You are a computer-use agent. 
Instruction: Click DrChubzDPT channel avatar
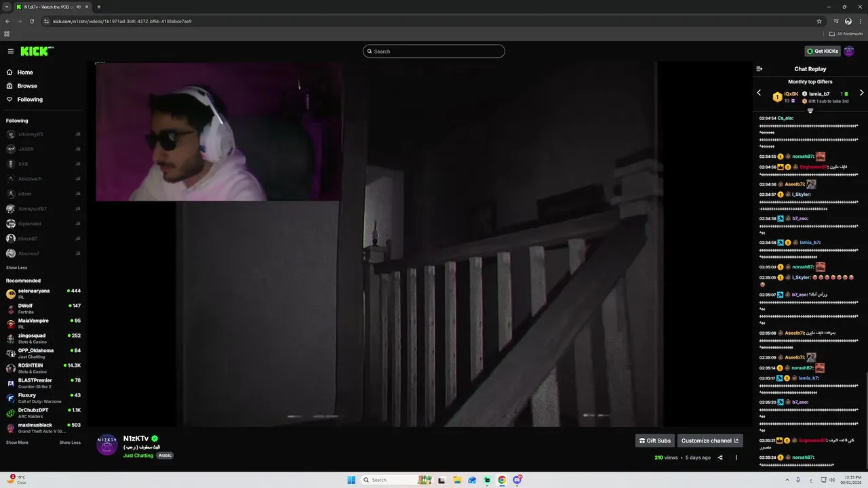(x=11, y=413)
